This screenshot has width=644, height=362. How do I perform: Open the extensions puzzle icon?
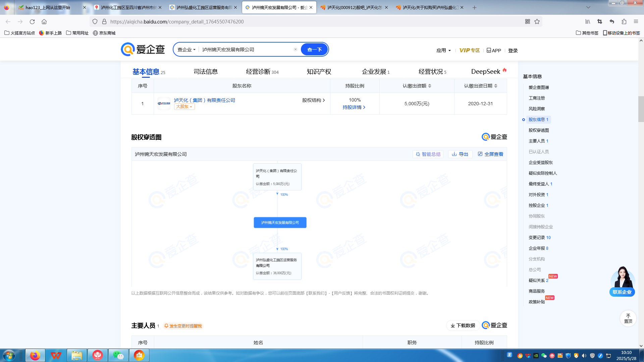point(624,22)
